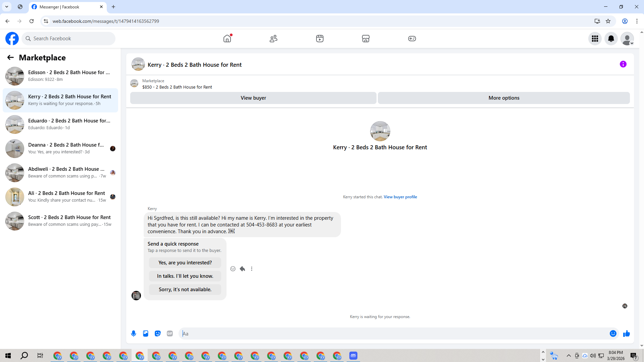Viewport: 644px width, 362px height.
Task: Choose a GIF to send
Action: click(170, 333)
